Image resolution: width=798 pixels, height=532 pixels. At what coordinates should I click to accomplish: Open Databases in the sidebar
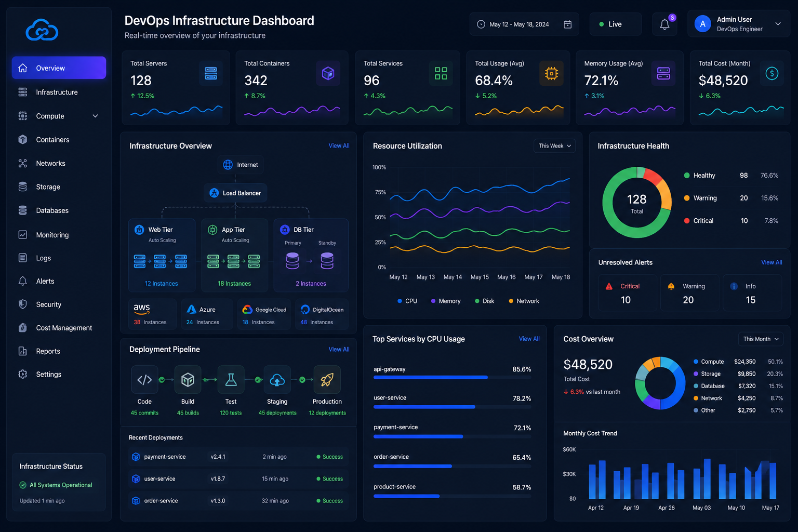59,210
